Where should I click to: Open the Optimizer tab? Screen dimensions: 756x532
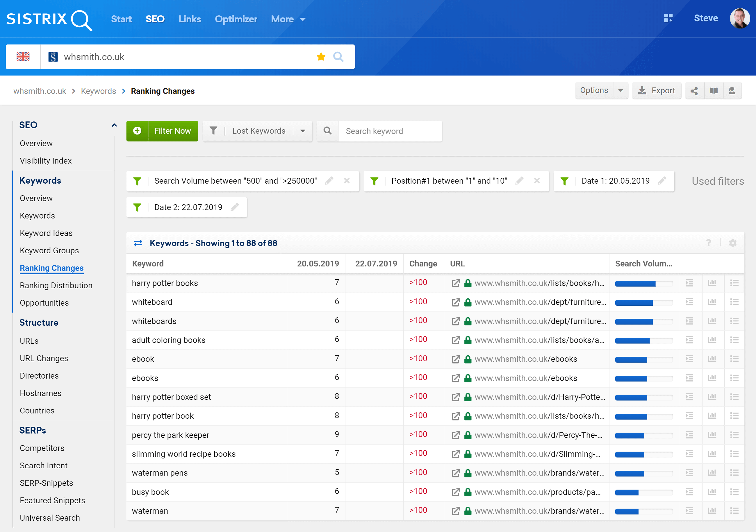pyautogui.click(x=236, y=19)
